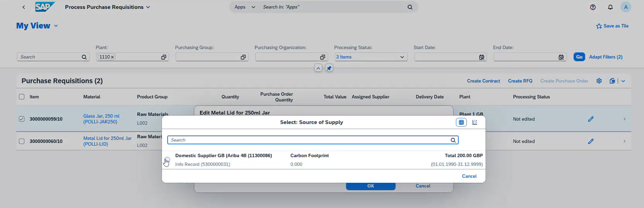Open Plant value help icon
The height and width of the screenshot is (208, 644).
pyautogui.click(x=164, y=57)
